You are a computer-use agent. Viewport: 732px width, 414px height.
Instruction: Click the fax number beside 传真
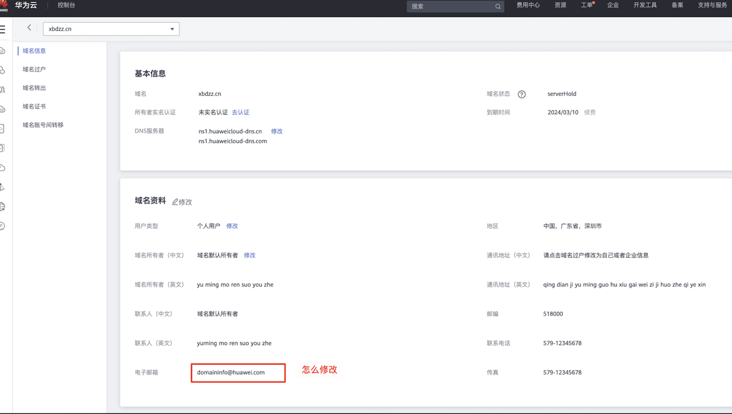point(563,372)
